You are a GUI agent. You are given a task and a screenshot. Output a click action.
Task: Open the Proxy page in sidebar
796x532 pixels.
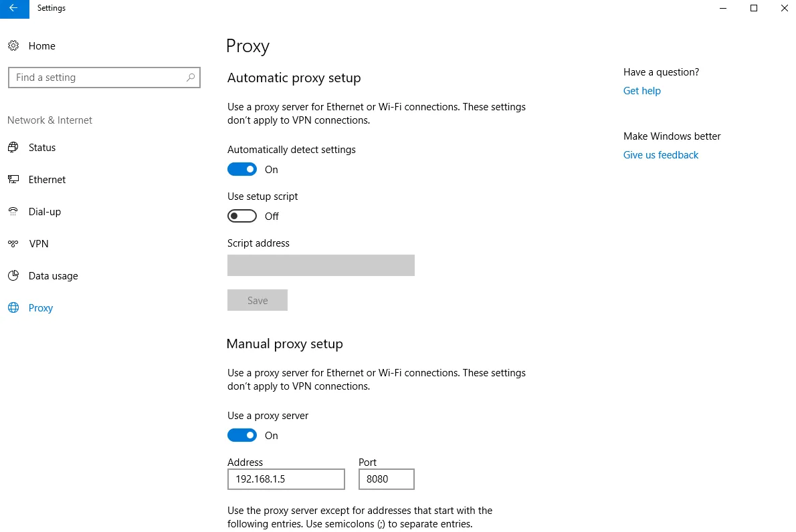40,308
